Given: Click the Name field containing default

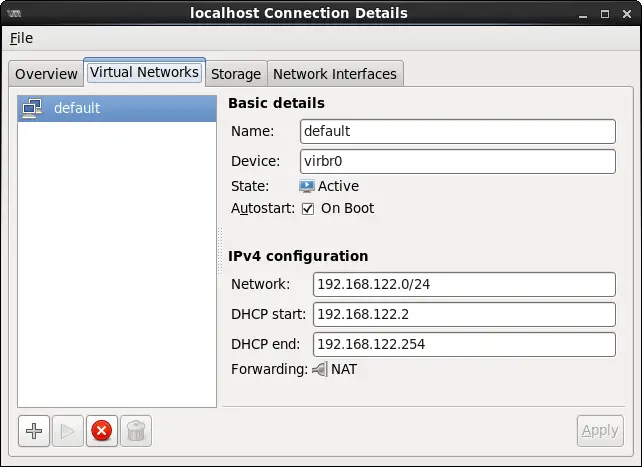Looking at the screenshot, I should (x=457, y=131).
